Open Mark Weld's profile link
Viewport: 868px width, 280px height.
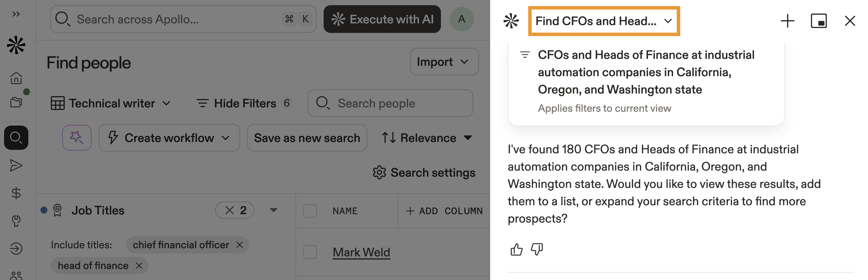361,252
